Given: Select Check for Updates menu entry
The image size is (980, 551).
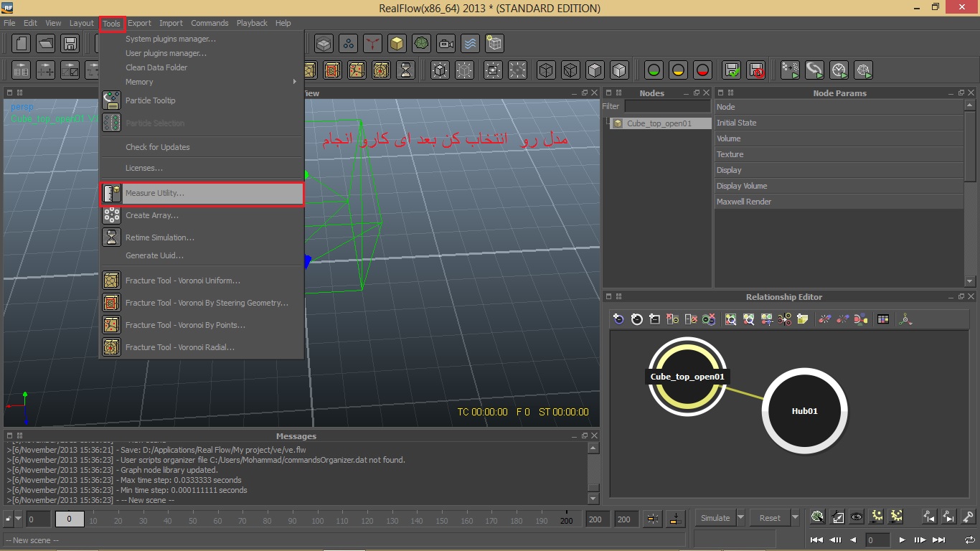Looking at the screenshot, I should pos(202,147).
